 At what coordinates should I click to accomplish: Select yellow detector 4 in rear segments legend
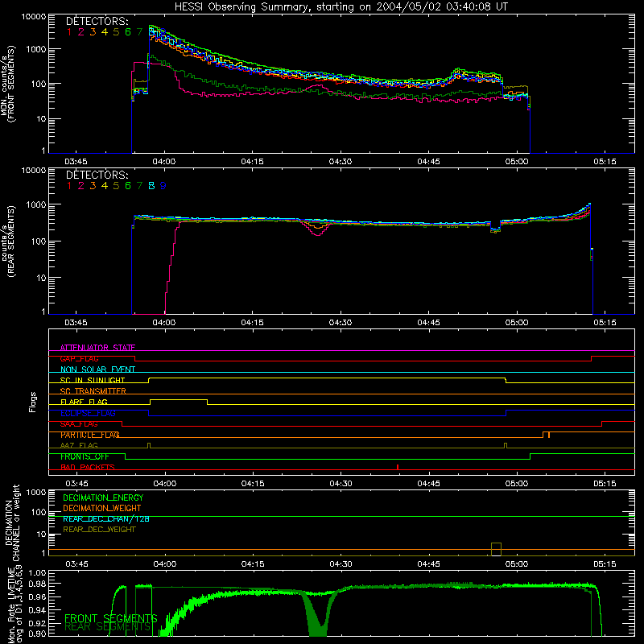pos(105,186)
